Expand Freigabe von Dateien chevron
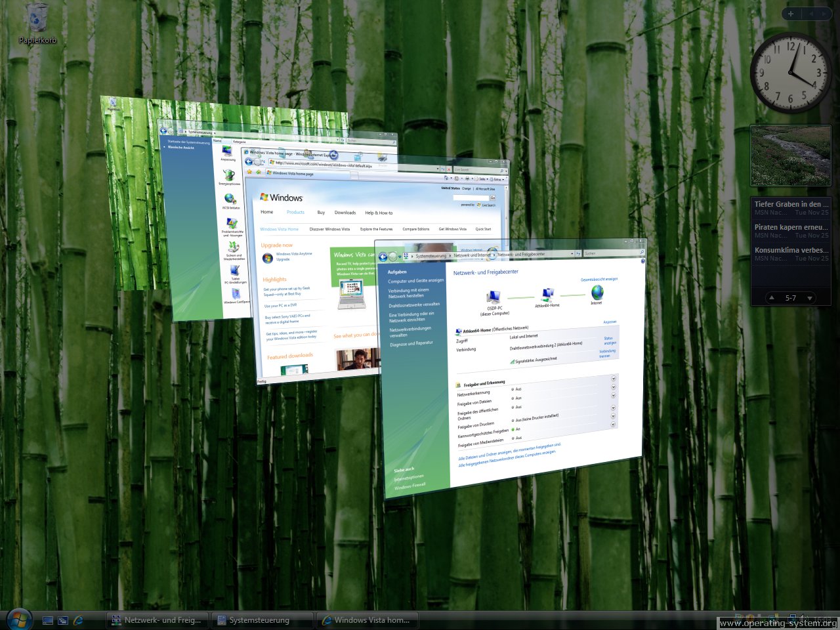 pyautogui.click(x=614, y=387)
